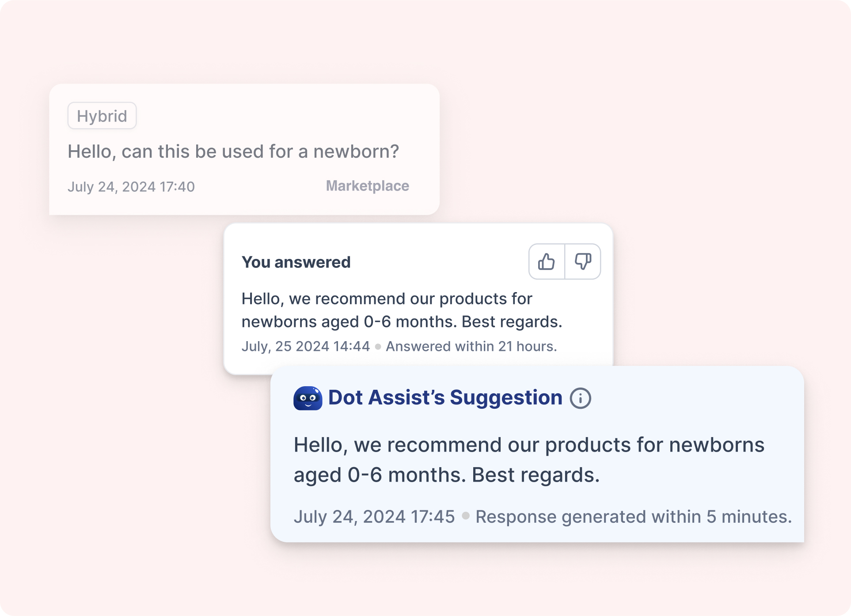Click the Marketplace label
Viewport: 851px width, 616px height.
click(368, 186)
